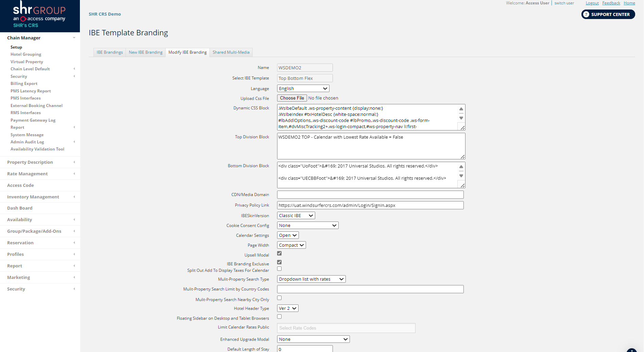
Task: Click Select Rate Codes field
Action: pyautogui.click(x=346, y=328)
